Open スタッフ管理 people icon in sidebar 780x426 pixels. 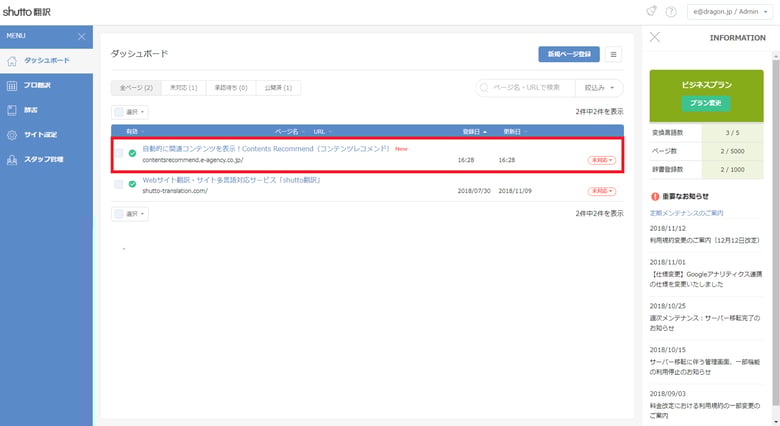[12, 160]
